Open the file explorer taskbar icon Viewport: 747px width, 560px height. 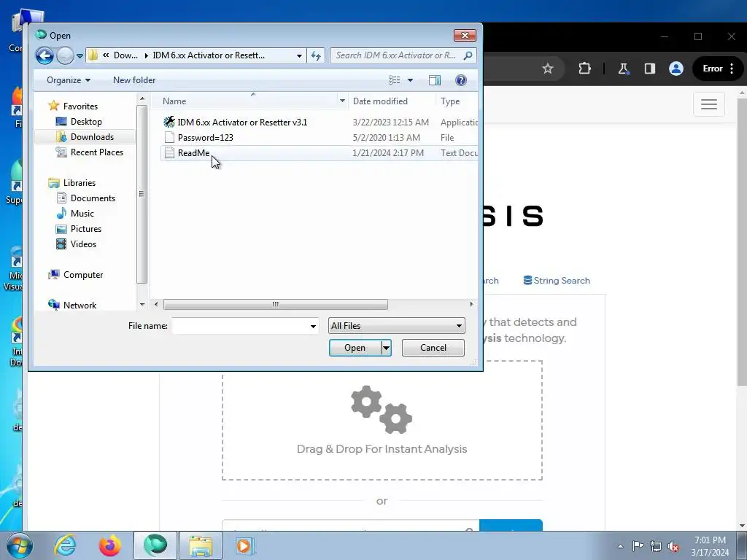(x=201, y=545)
